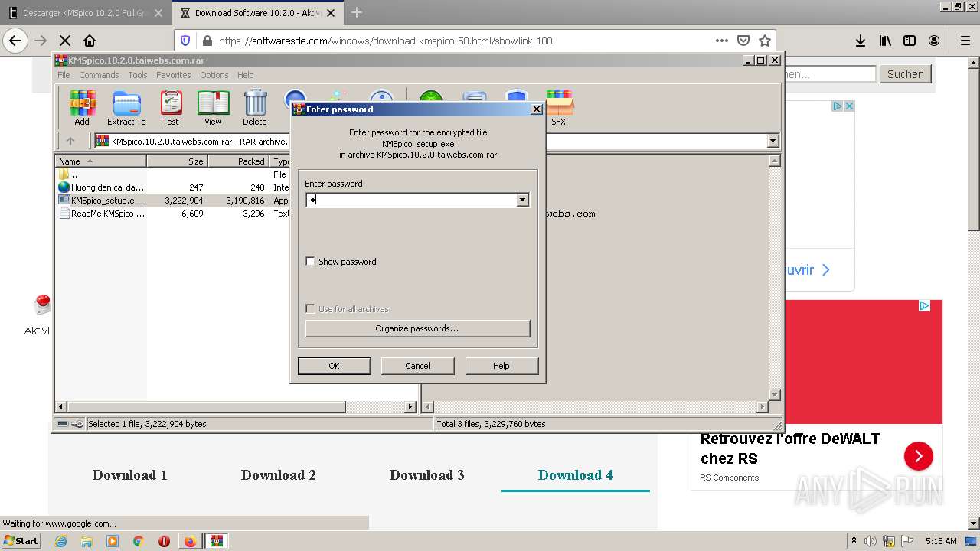
Task: Click the Organize passwords button
Action: [x=417, y=328]
